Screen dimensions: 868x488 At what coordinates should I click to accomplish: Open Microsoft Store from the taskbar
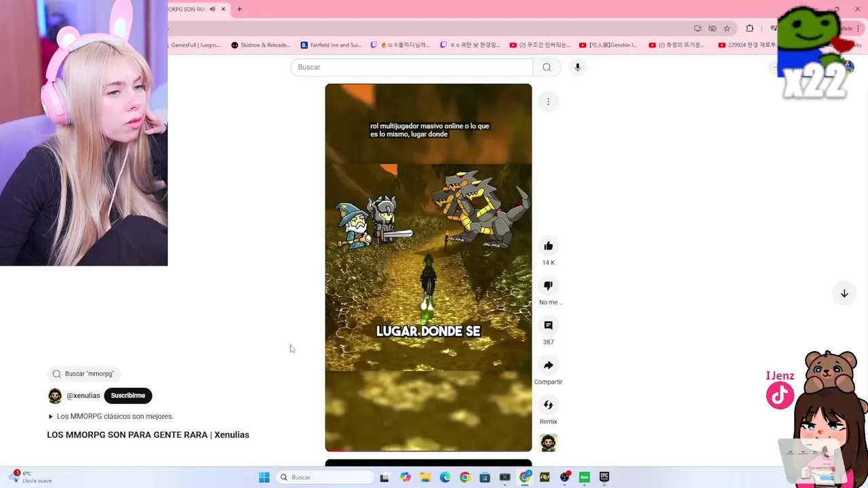point(485,477)
